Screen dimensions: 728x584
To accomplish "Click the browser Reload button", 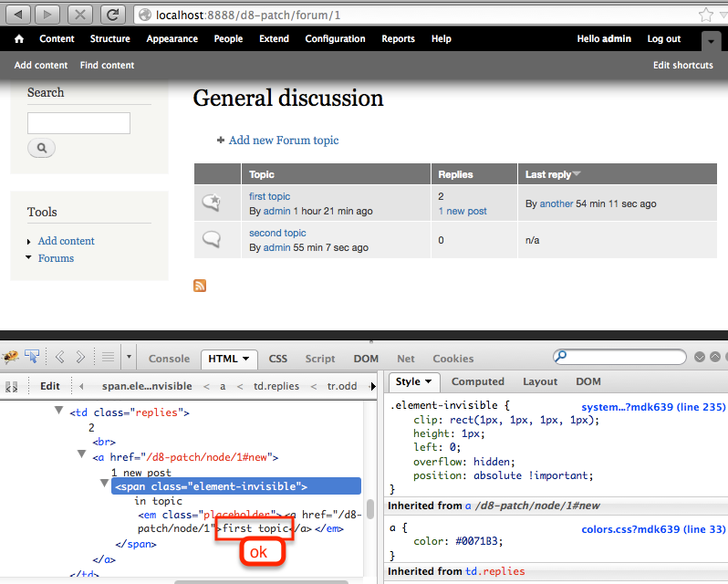I will click(113, 15).
